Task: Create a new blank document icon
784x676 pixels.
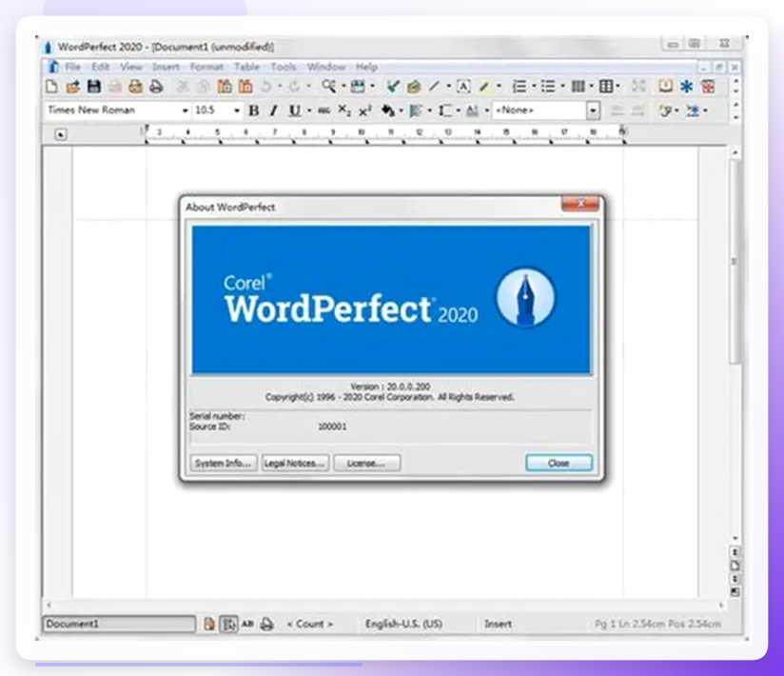Action: tap(51, 87)
